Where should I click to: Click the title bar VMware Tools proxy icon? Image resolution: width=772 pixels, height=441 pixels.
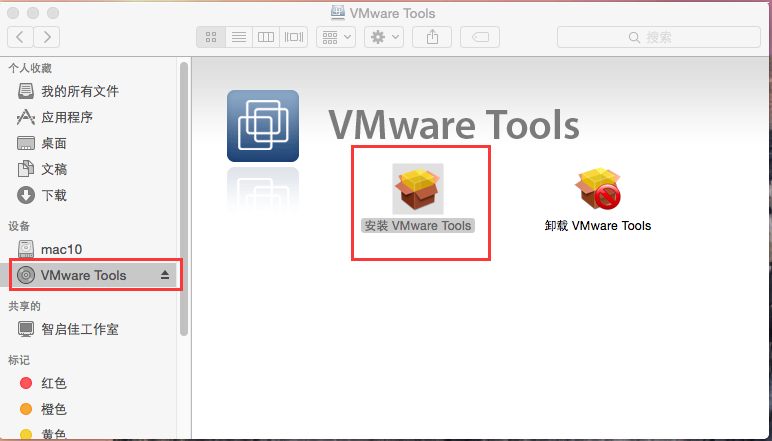[338, 12]
